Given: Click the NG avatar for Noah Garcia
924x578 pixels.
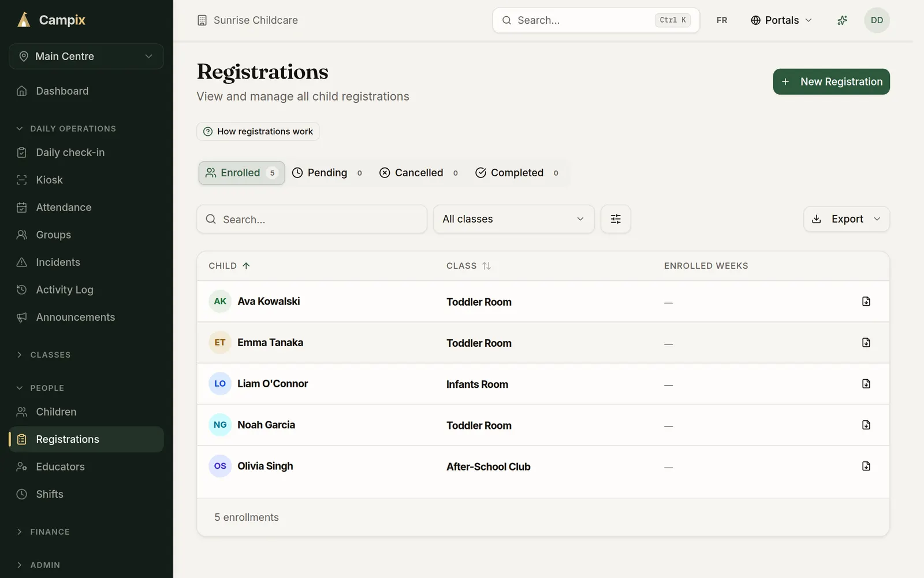Looking at the screenshot, I should click(220, 425).
